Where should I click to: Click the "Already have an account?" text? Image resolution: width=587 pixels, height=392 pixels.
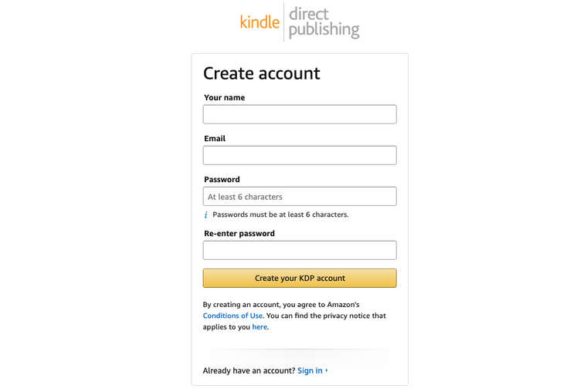pyautogui.click(x=249, y=371)
